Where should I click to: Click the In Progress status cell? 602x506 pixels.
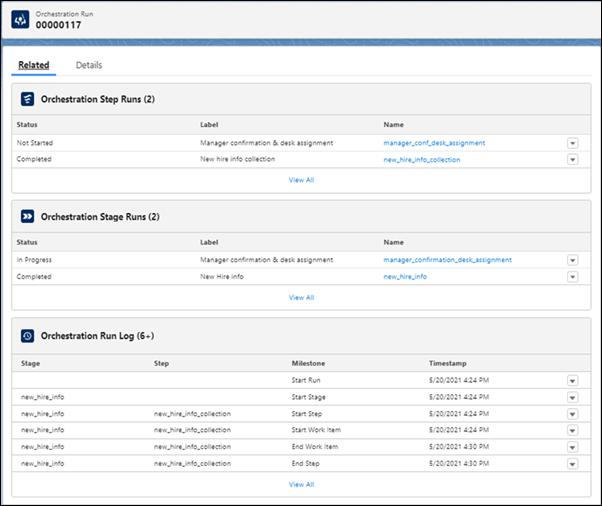click(x=34, y=260)
